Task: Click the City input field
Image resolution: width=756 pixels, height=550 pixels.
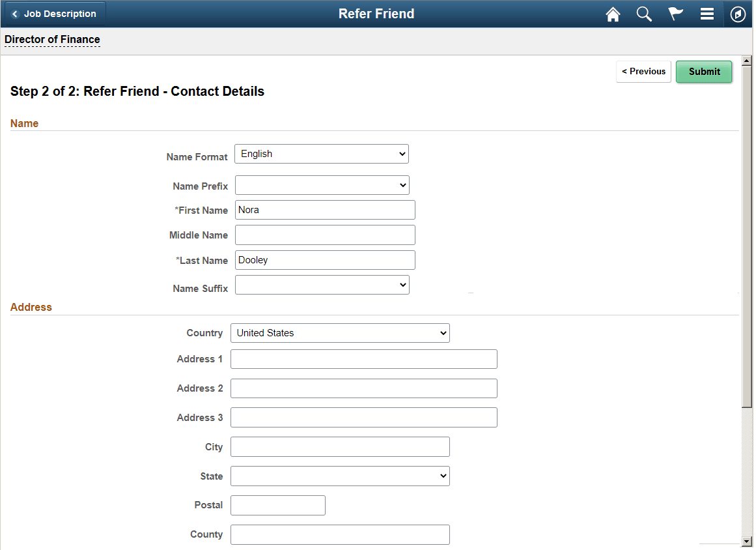Action: (x=339, y=446)
